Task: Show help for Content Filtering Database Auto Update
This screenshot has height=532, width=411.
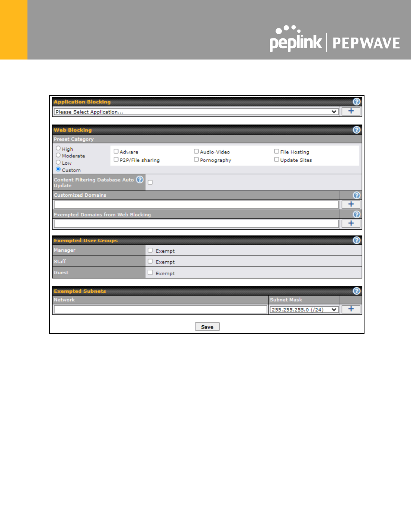Action: click(x=140, y=180)
